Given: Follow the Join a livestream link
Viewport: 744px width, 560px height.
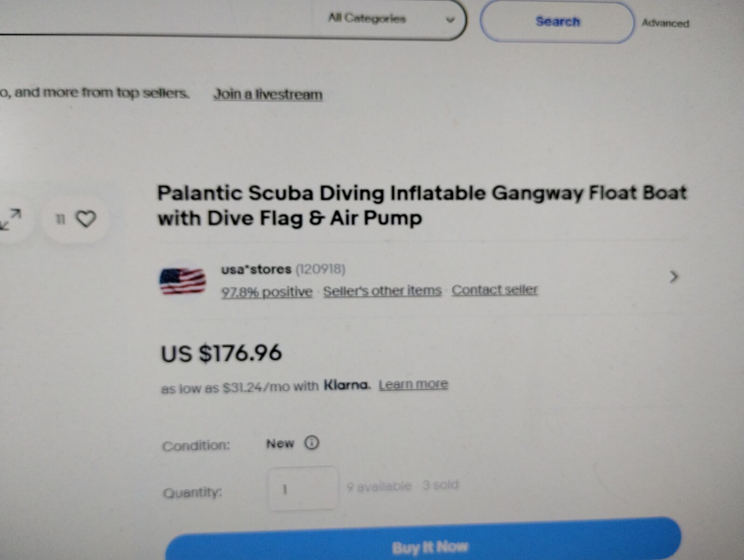Looking at the screenshot, I should tap(268, 94).
